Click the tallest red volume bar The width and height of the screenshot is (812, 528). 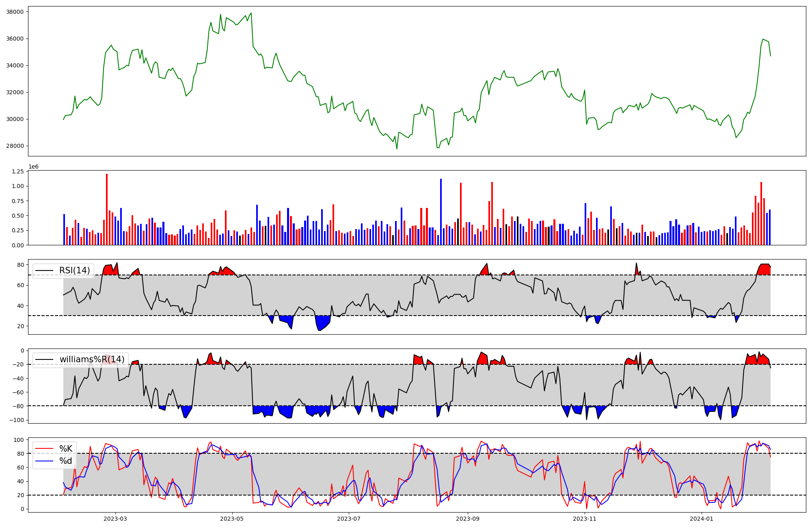[107, 209]
